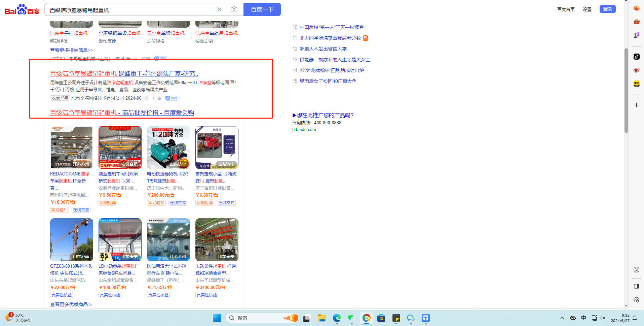
Task: Open hot search 中国象棋"第一人"王天一被调查
Action: (332, 27)
